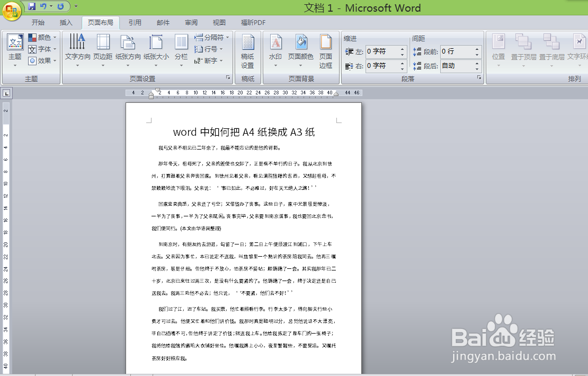Save the document from quick access toolbar
Image resolution: width=588 pixels, height=376 pixels.
point(32,6)
